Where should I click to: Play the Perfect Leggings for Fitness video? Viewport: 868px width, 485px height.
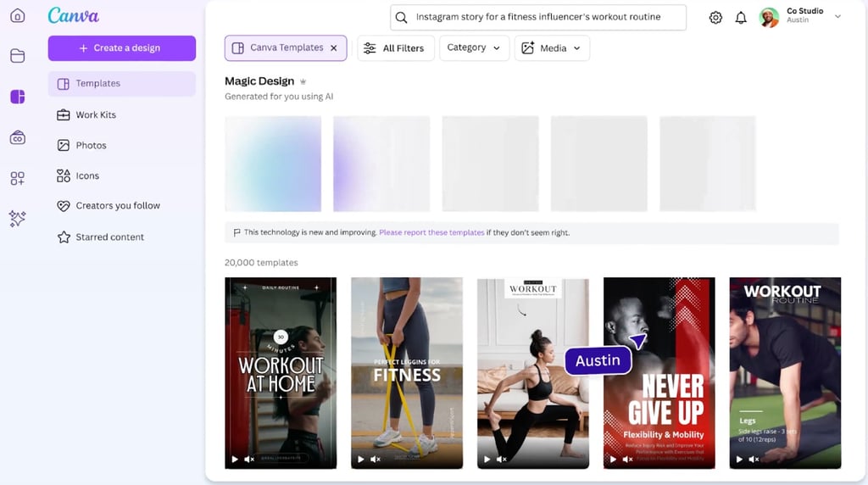361,460
